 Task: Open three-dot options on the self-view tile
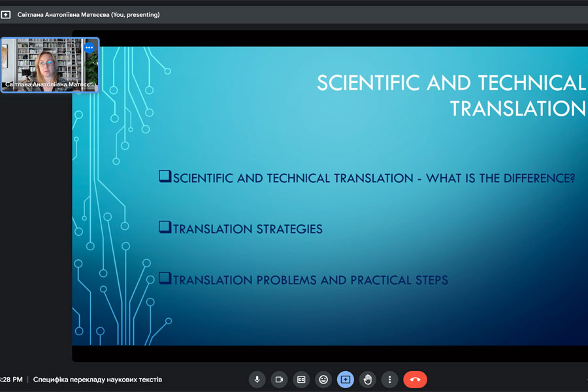coord(90,48)
